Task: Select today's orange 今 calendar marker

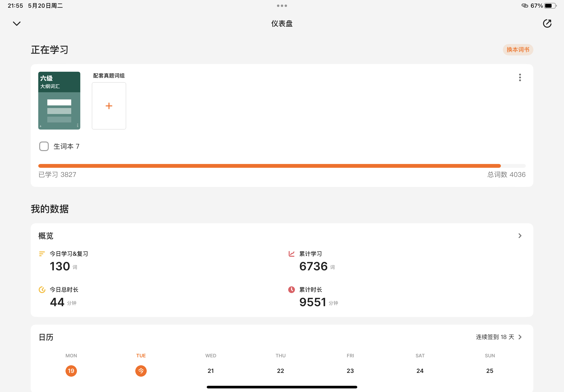Action: [x=141, y=371]
